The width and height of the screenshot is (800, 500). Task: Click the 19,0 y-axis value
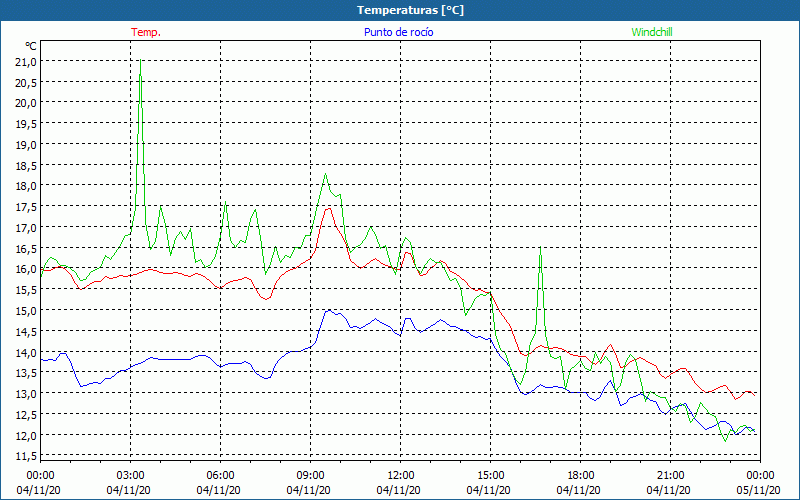click(26, 144)
